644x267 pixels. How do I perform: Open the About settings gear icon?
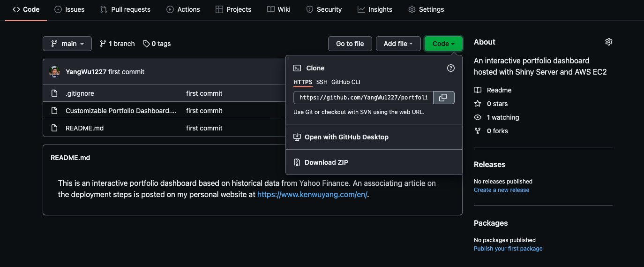pos(609,42)
